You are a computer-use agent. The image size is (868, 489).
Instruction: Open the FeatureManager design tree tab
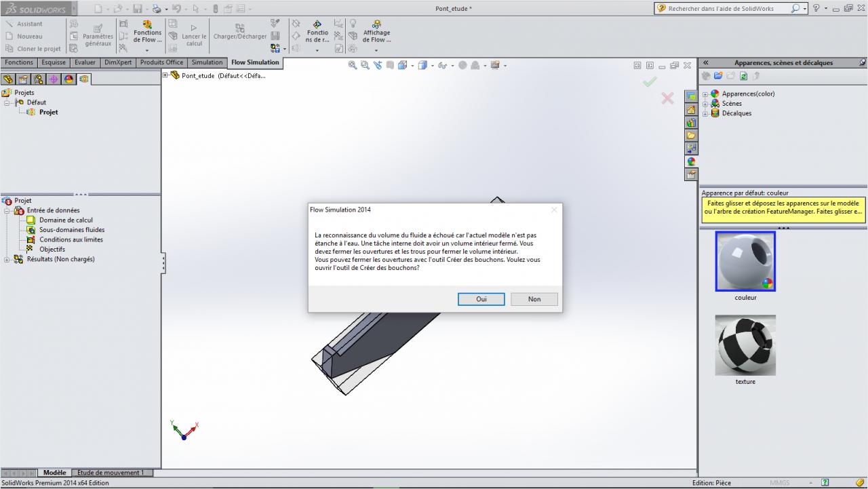click(9, 79)
